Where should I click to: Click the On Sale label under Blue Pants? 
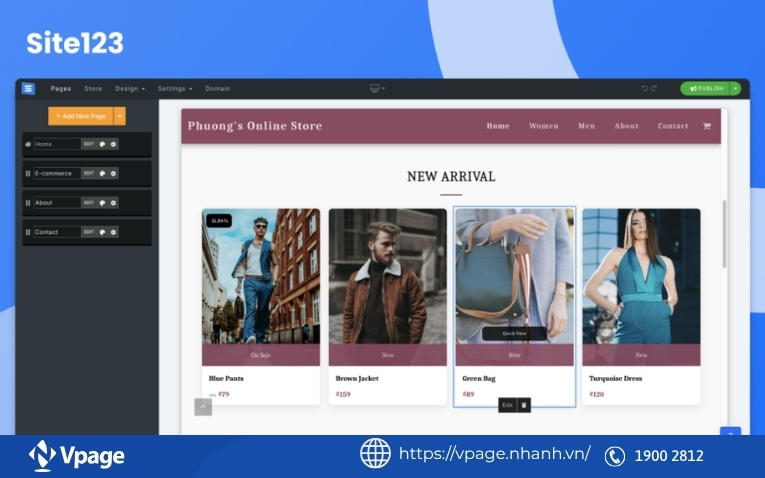[x=261, y=355]
